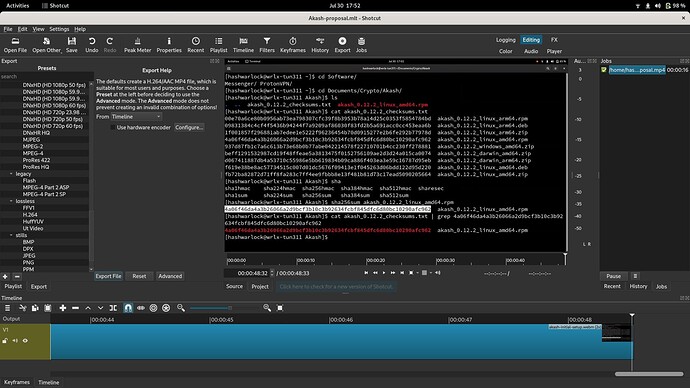
Task: Save the project with the Save icon
Action: click(x=72, y=45)
